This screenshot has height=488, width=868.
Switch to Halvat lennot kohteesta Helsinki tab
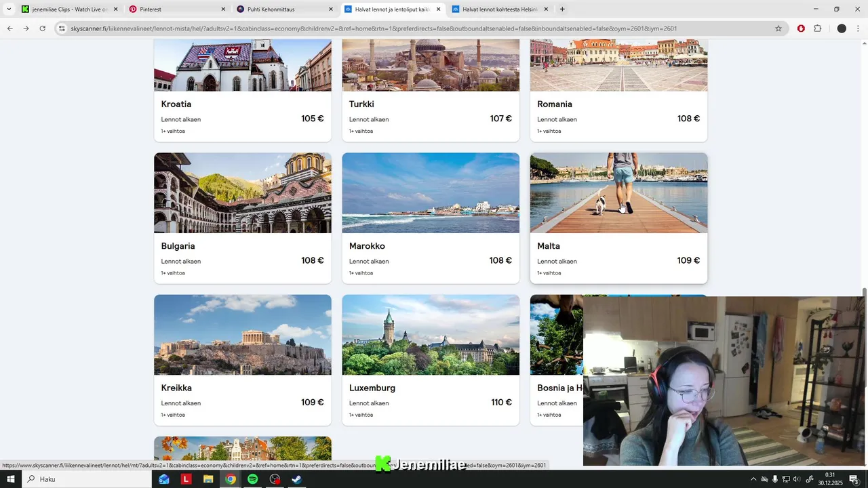pos(500,9)
